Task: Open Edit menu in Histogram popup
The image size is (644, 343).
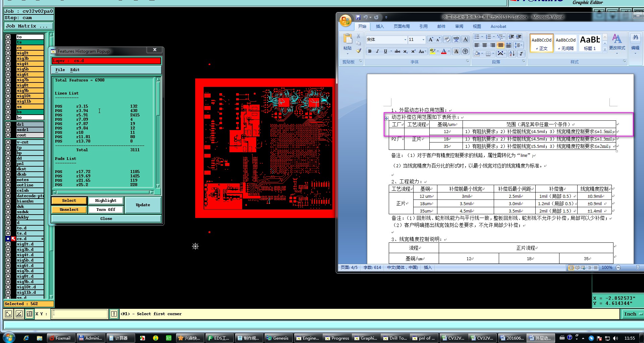Action: pos(75,70)
